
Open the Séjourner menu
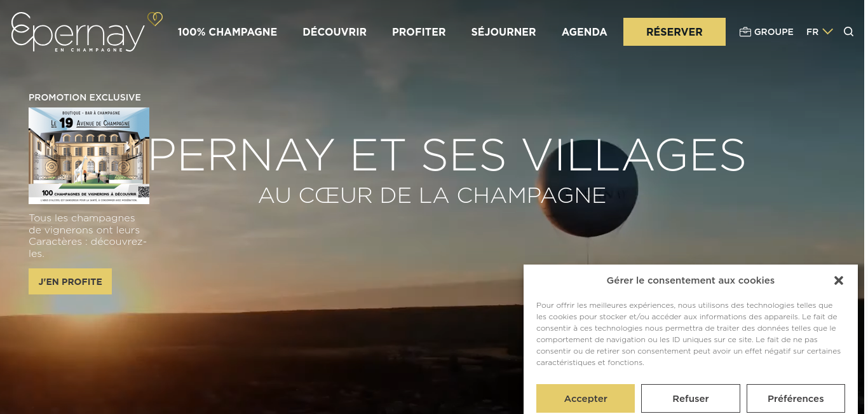[503, 32]
